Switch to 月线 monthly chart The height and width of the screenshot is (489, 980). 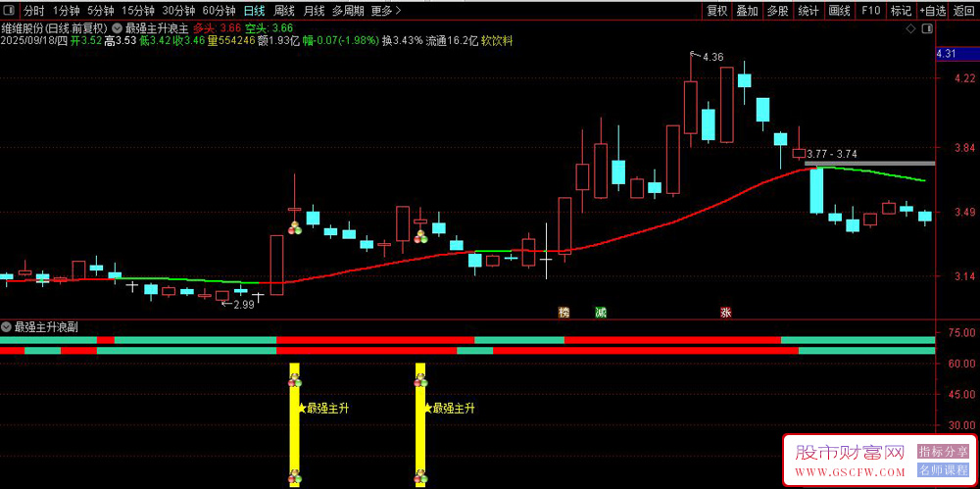coord(314,11)
